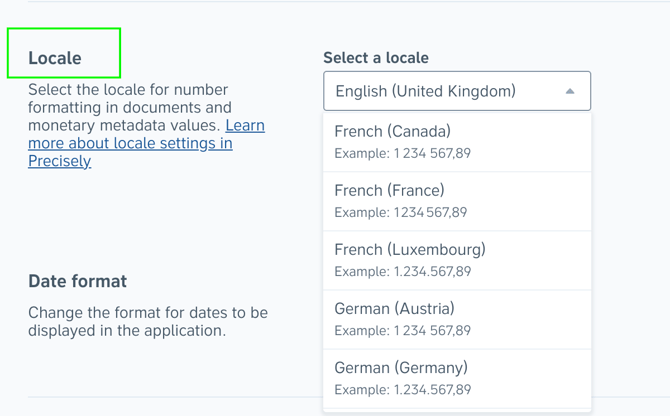The width and height of the screenshot is (670, 416).
Task: Click the example number under French (France)
Action: [430, 212]
